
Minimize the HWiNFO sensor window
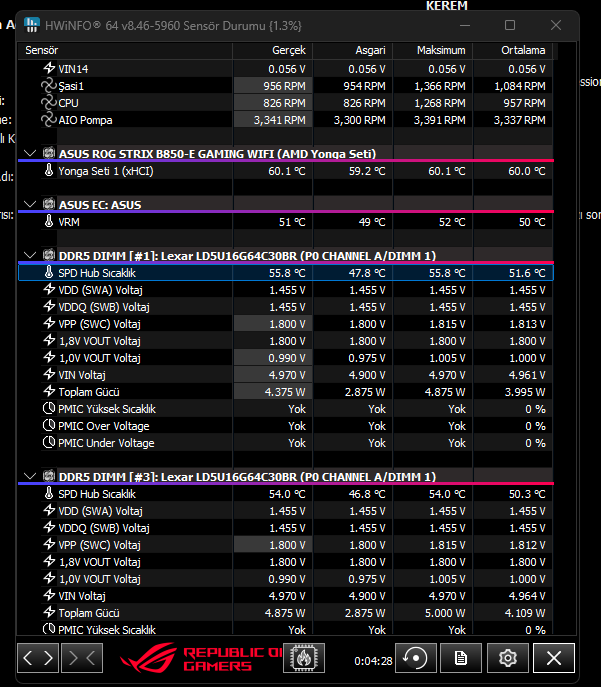(465, 25)
